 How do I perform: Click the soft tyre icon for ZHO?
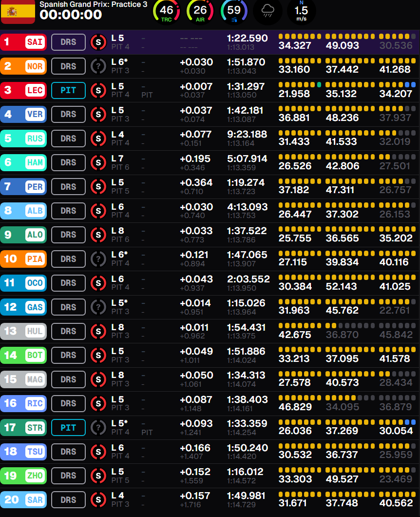point(98,476)
